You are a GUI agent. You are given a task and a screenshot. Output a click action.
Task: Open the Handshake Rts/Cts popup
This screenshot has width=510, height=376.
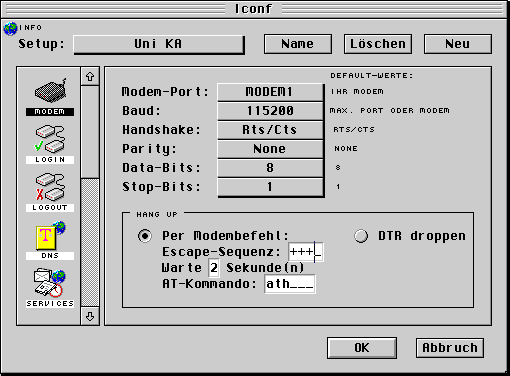[x=270, y=130]
